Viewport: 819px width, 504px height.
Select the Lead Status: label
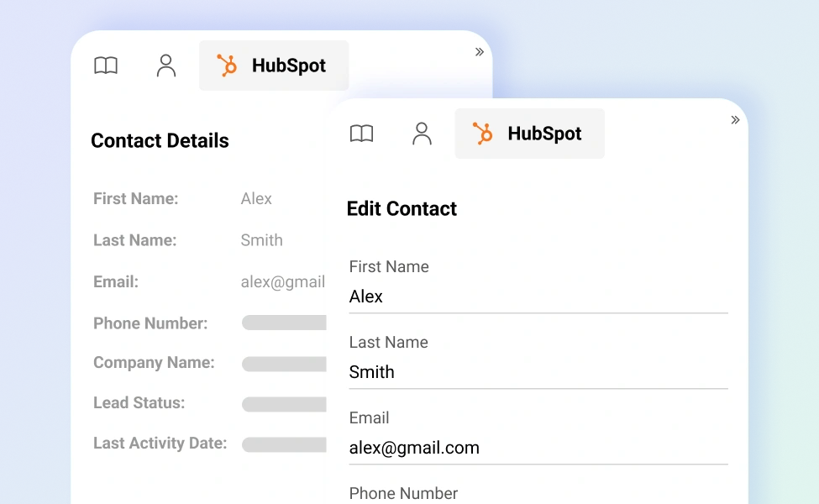click(139, 402)
